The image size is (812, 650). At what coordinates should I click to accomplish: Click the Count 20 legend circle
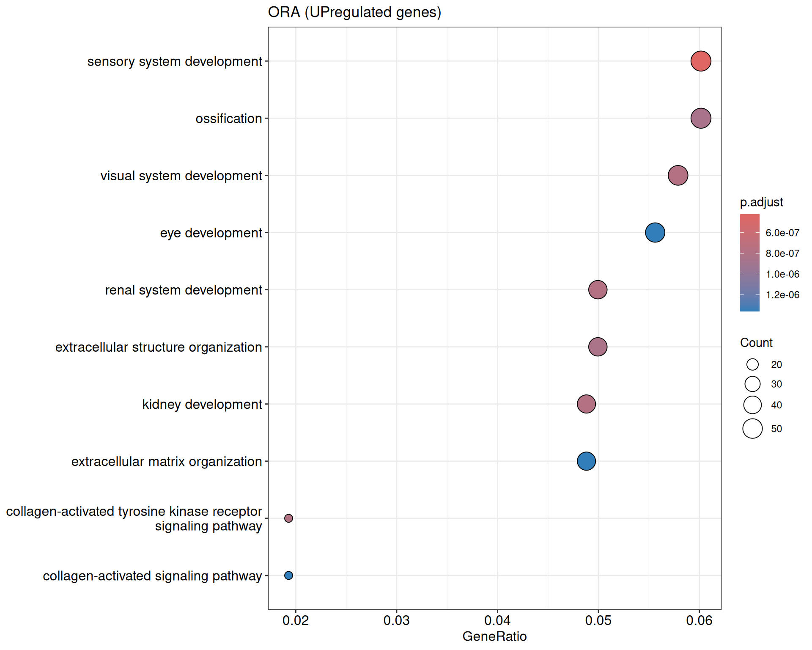(752, 364)
